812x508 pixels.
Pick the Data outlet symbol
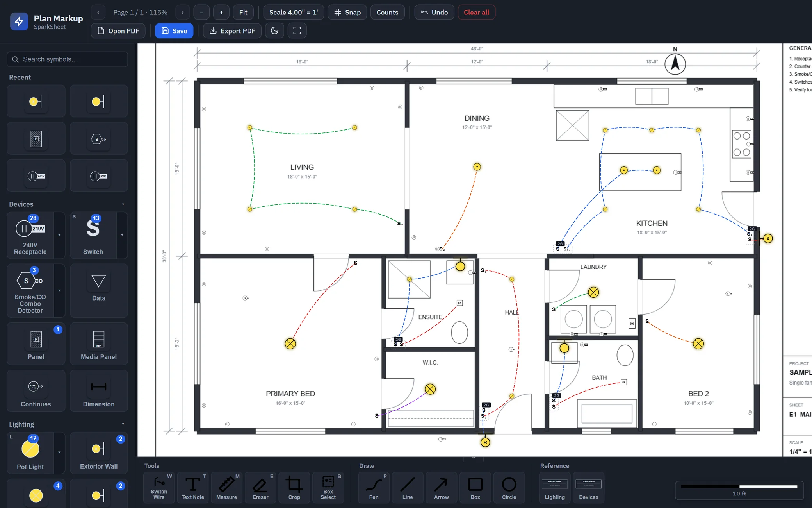tap(99, 290)
